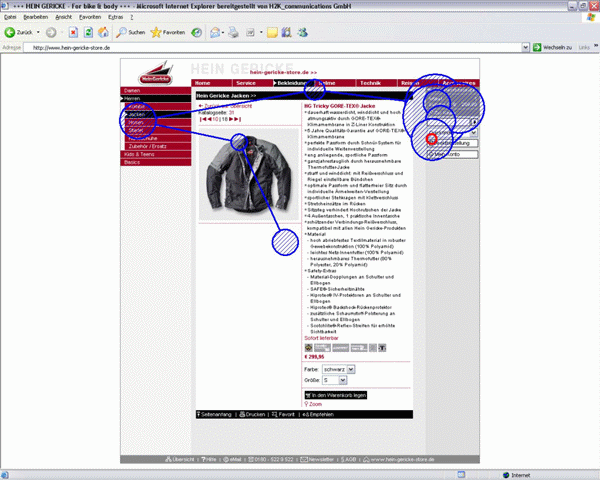Open the Suchen search pane
This screenshot has width=600, height=480.
131,33
